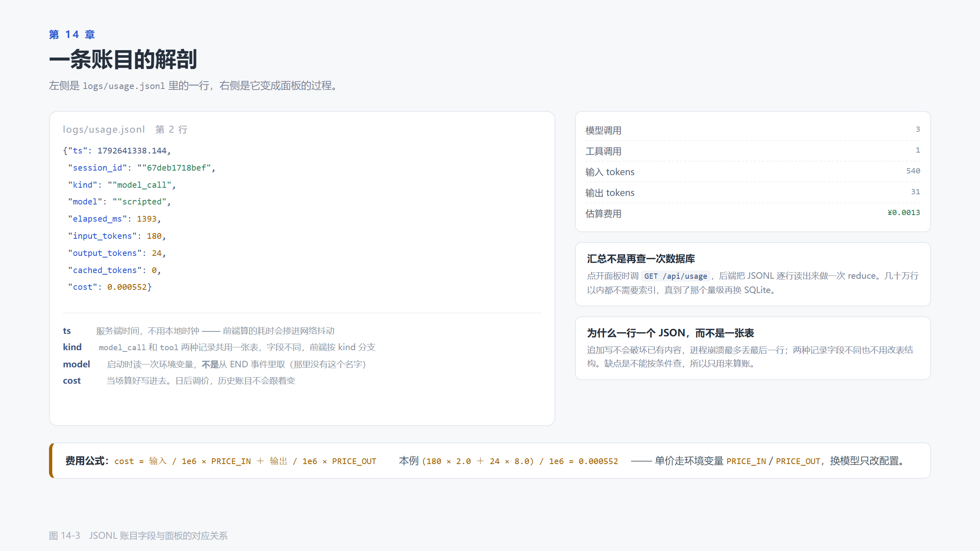980x551 pixels.
Task: Click the kind description about 两种记录共用一张表
Action: (x=237, y=347)
